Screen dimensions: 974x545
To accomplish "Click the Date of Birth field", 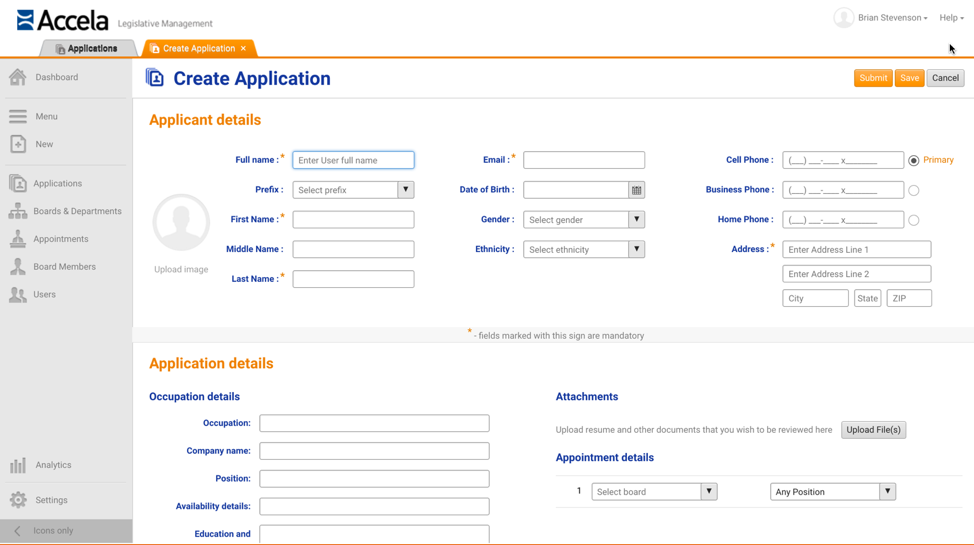I will tap(576, 190).
